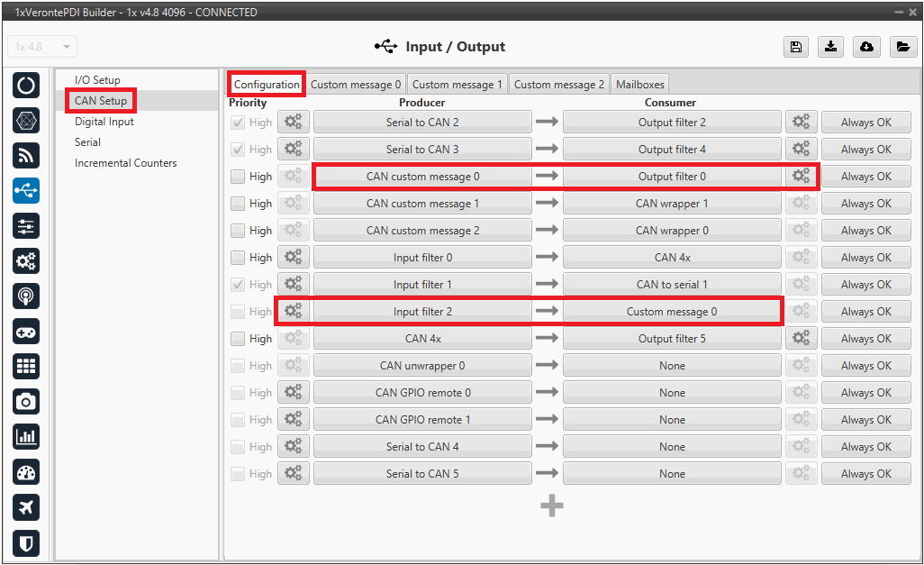Viewport: 924px width, 565px height.
Task: Open the Input filter 2 producer selector
Action: point(422,312)
